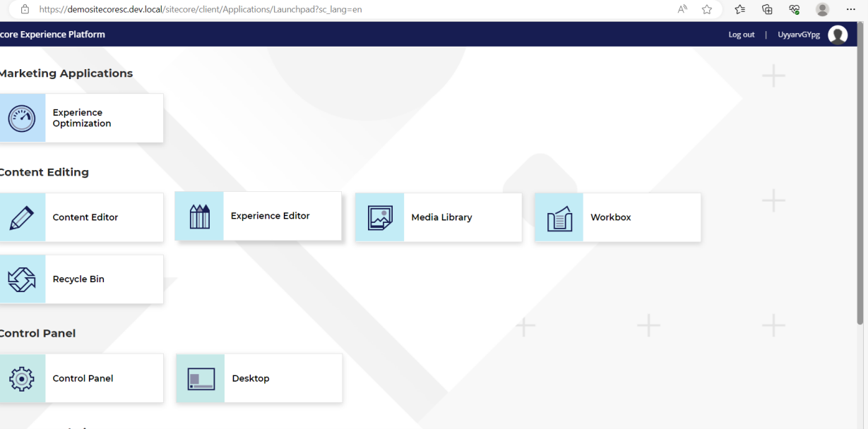868x429 pixels.
Task: Click the Media Library label
Action: 441,217
